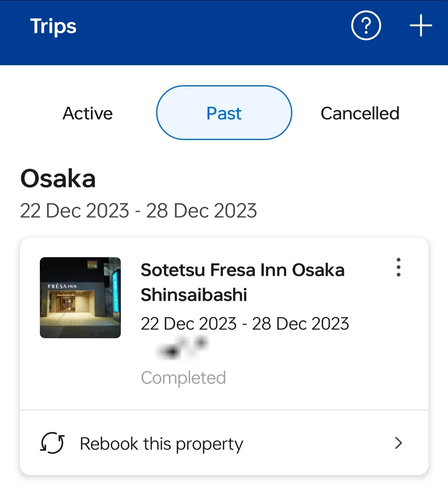The image size is (448, 499).
Task: Open Sotetsu Fresa Inn Osaka Shinsaibashi booking
Action: point(242,270)
